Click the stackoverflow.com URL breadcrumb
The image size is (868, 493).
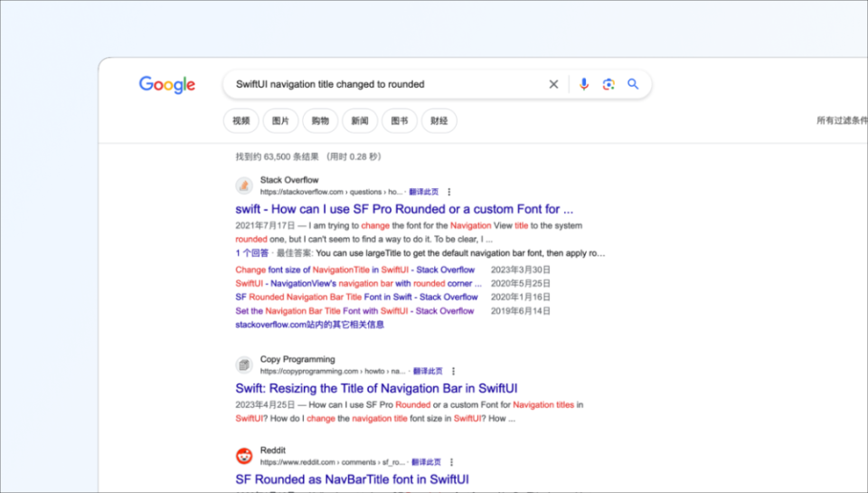[x=331, y=192]
